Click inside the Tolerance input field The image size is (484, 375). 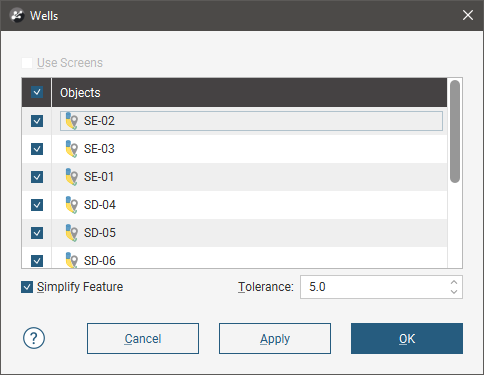tap(374, 287)
